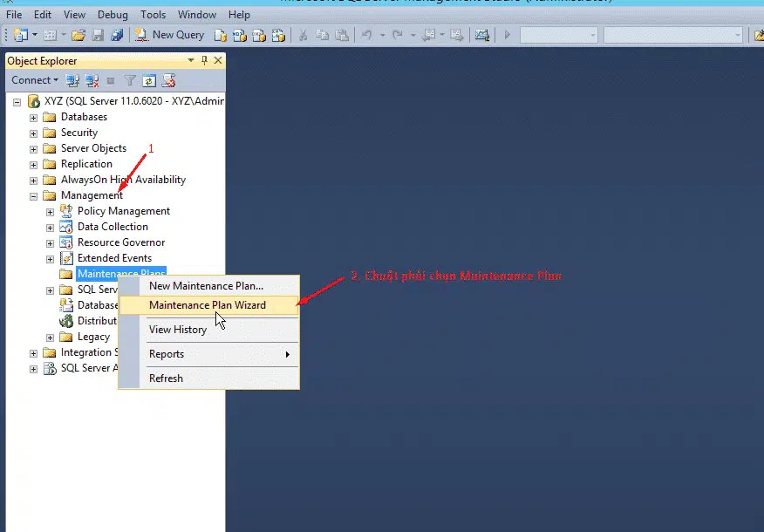764x532 pixels.
Task: Click the Start Debugging play icon
Action: click(508, 35)
